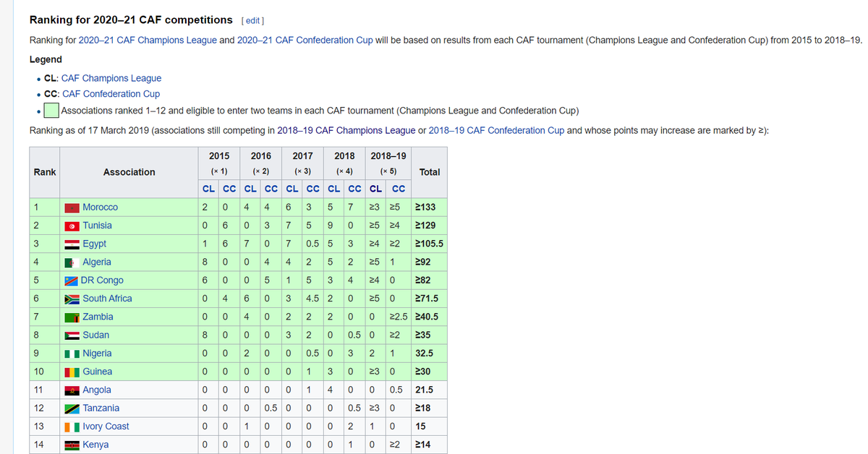Click the 2016 (× 2) column header
This screenshot has width=868, height=454.
pyautogui.click(x=261, y=164)
